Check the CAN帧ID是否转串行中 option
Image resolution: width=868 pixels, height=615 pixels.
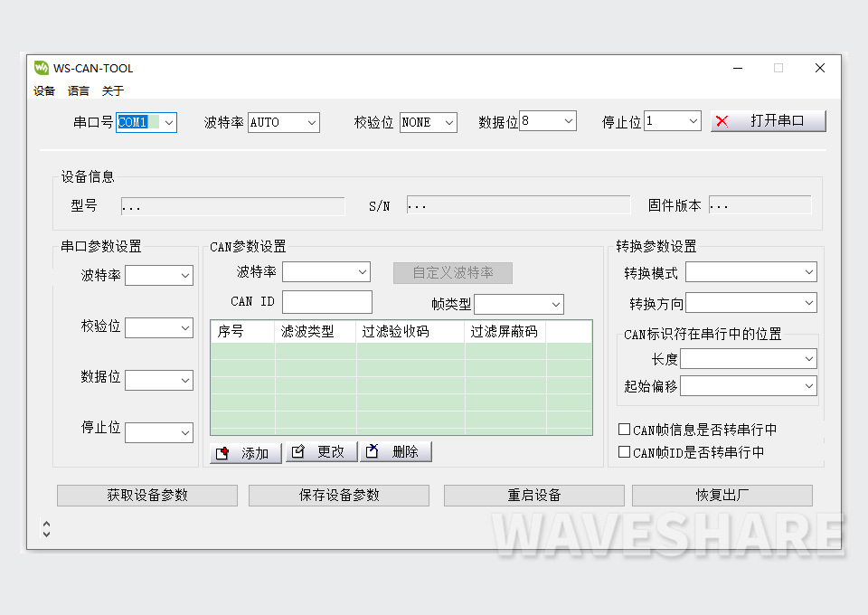pos(623,449)
